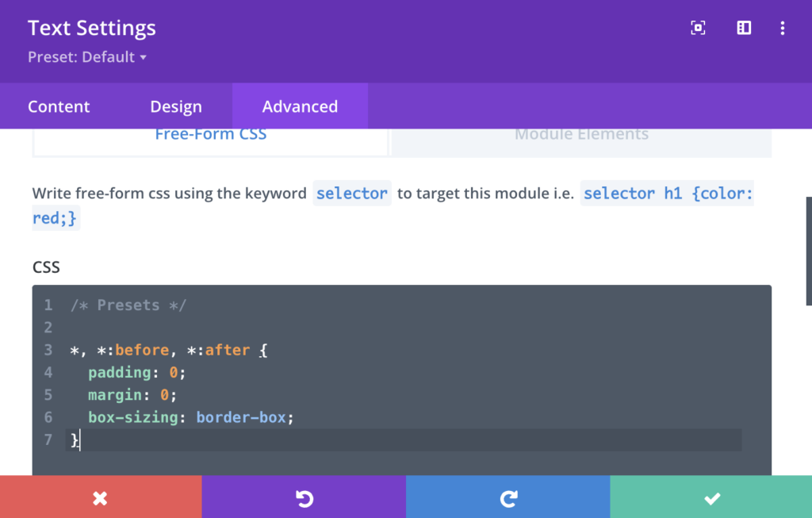Click 'box-sizing: border-box;' code line

[190, 417]
